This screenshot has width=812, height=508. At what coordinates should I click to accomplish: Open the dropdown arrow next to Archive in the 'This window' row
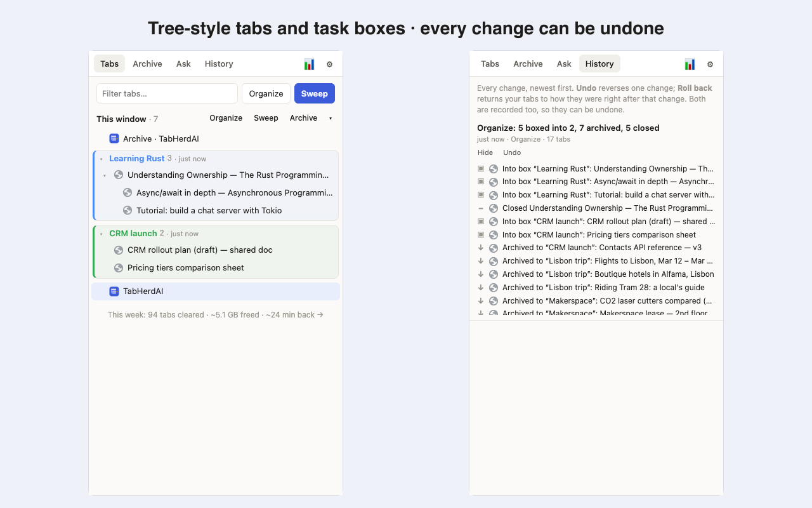pyautogui.click(x=331, y=119)
